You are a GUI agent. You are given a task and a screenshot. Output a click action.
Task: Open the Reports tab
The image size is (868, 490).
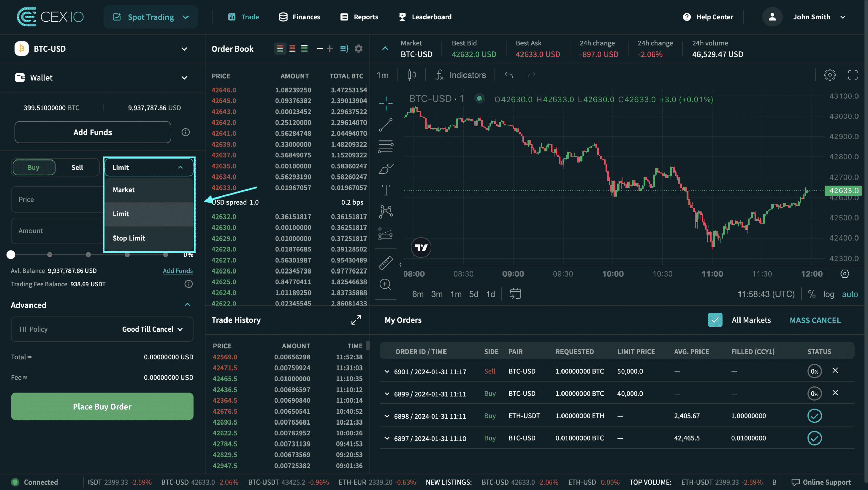click(359, 17)
